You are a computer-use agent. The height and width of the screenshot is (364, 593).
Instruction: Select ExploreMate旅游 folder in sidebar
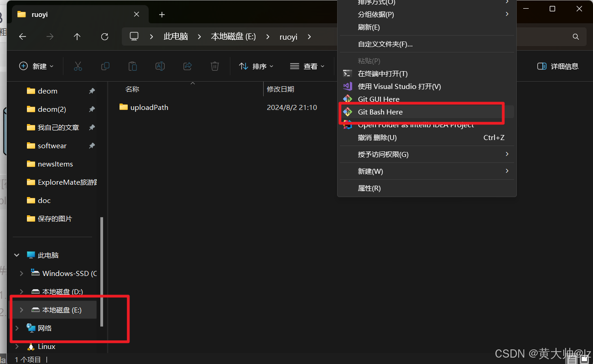[x=67, y=182]
